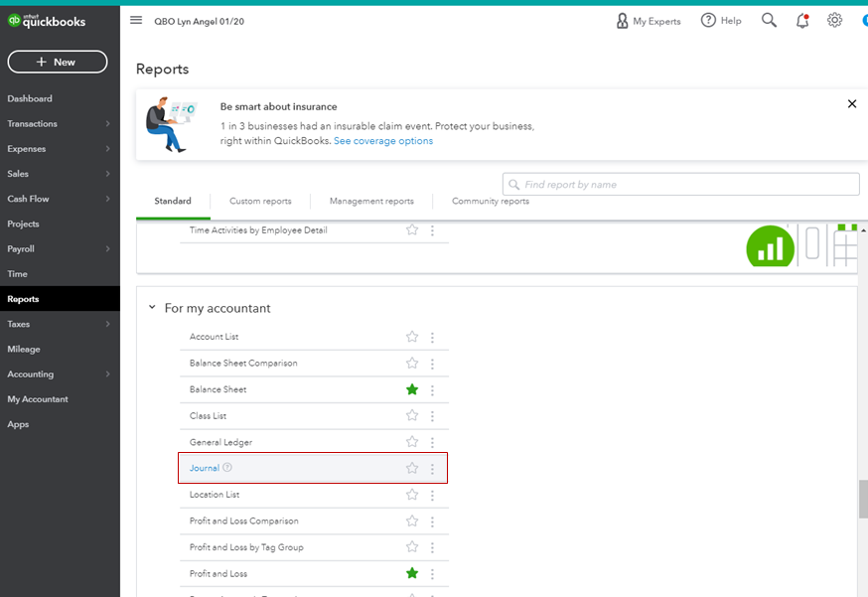The height and width of the screenshot is (597, 868).
Task: Expand the Expenses sidebar submenu
Action: [108, 148]
